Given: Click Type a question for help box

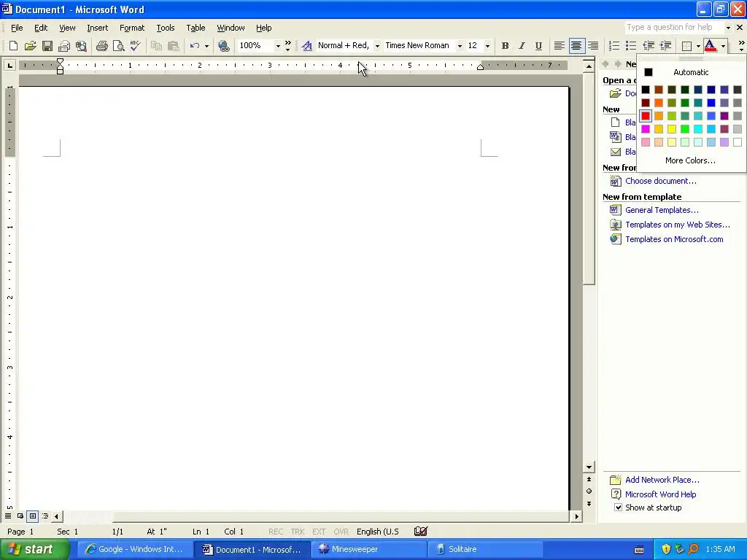Looking at the screenshot, I should coord(673,28).
